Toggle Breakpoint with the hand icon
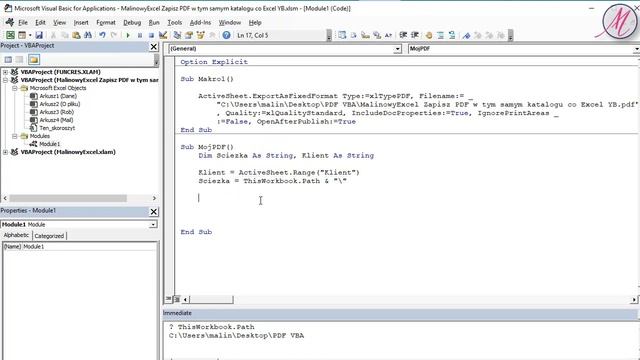This screenshot has height=360, width=640. tap(429, 36)
